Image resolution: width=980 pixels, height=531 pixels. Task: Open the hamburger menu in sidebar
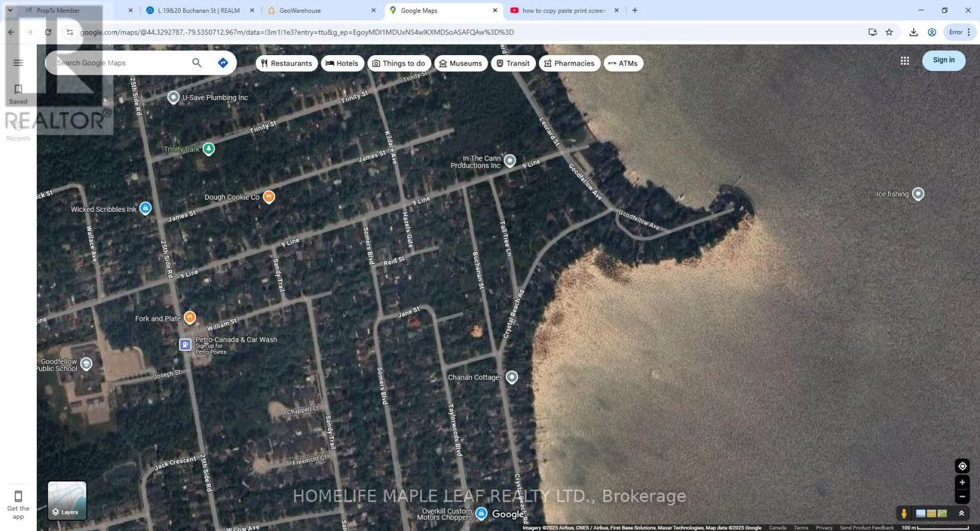(18, 62)
